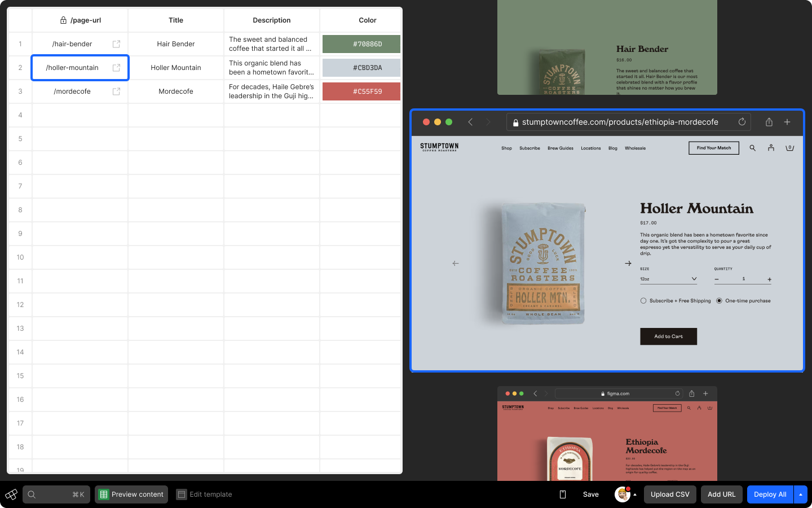Click Add to Cart button
The image size is (812, 508).
click(668, 336)
